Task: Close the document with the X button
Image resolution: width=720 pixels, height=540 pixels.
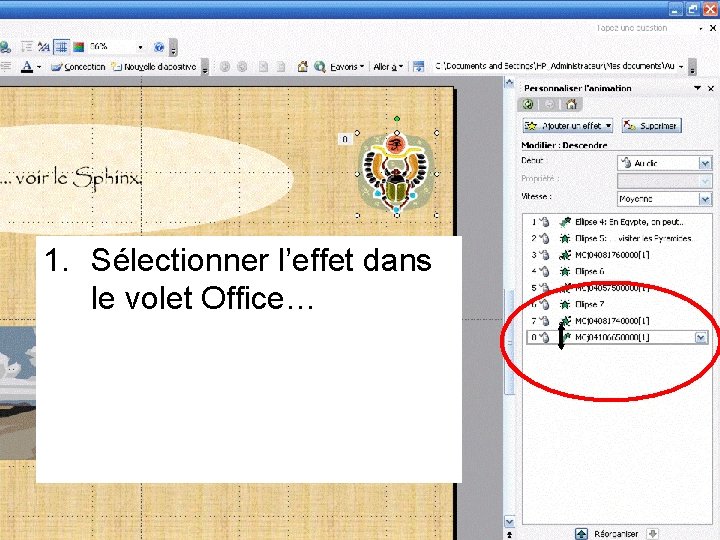Action: pos(713,28)
